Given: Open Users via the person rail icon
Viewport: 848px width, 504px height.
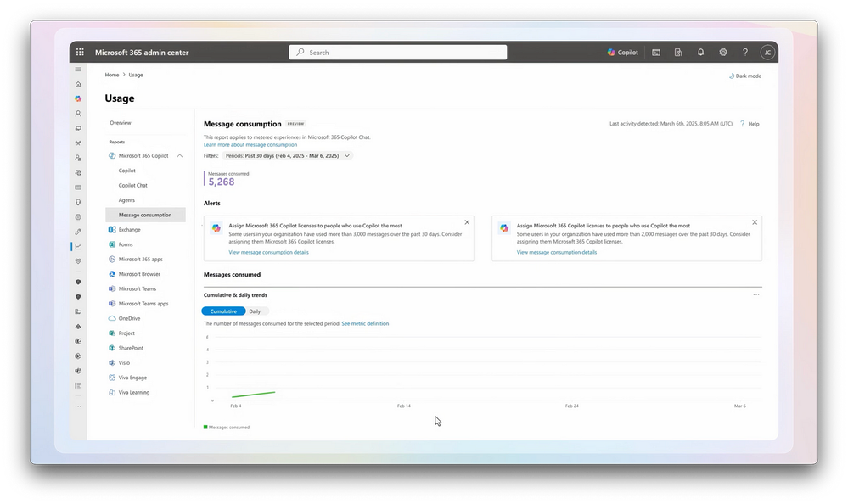Looking at the screenshot, I should pyautogui.click(x=78, y=114).
